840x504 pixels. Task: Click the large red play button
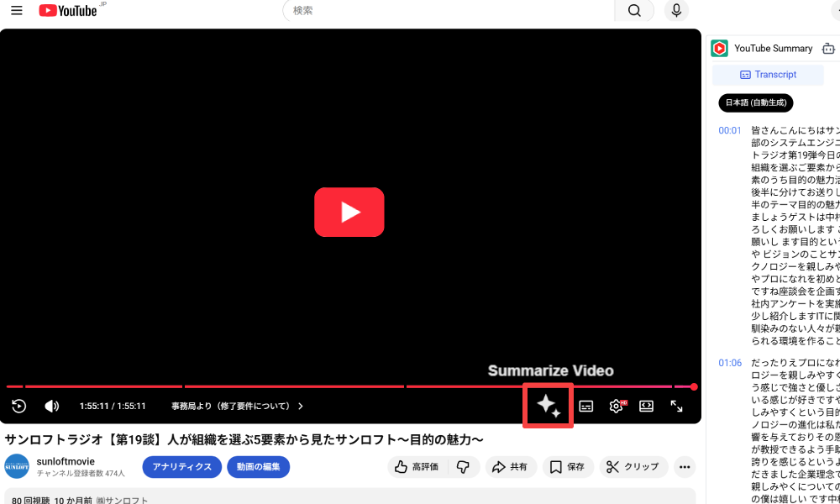pyautogui.click(x=349, y=212)
